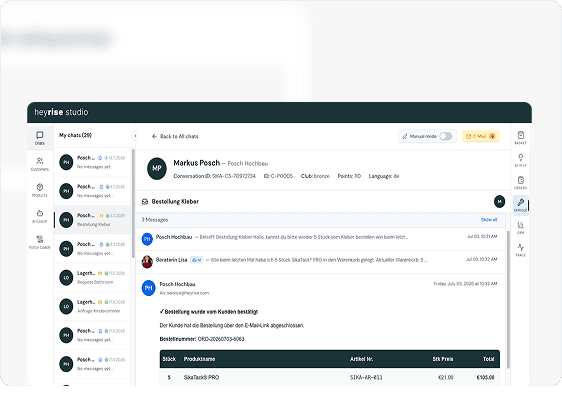
Task: Click the Artikel Nr. column header
Action: coord(361,359)
